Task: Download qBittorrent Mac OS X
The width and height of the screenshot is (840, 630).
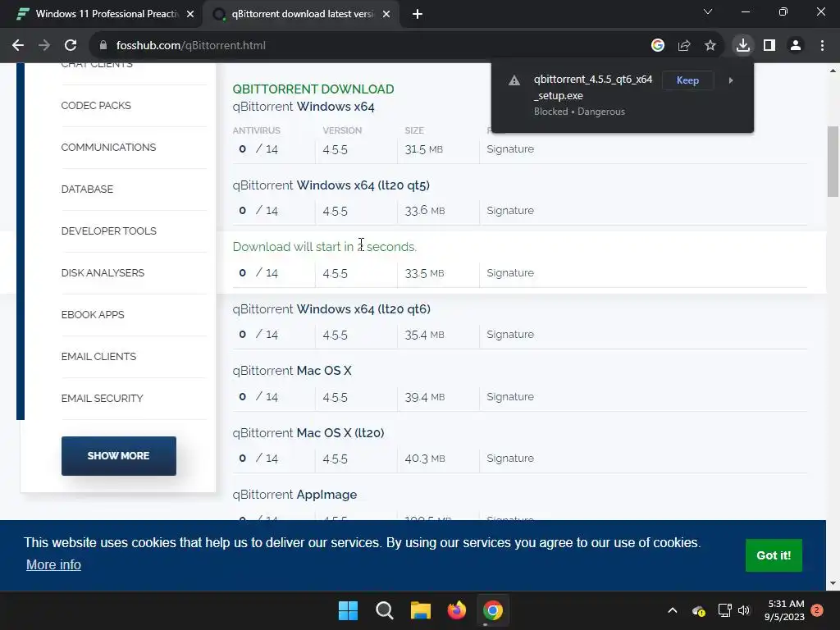Action: point(292,371)
